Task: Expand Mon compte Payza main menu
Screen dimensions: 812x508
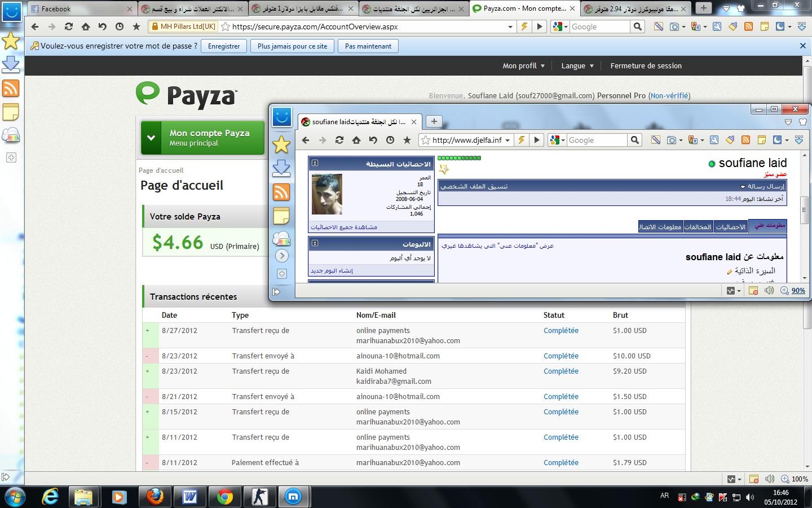Action: [202, 138]
